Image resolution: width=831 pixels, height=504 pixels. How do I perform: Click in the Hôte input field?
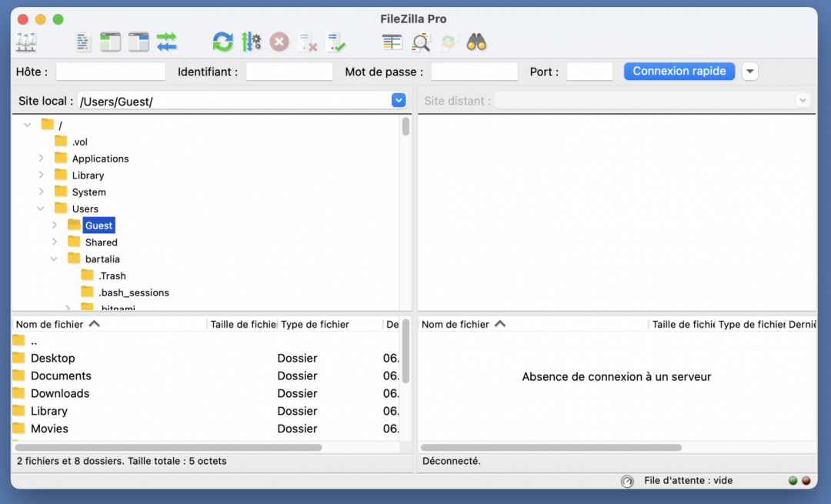point(111,72)
